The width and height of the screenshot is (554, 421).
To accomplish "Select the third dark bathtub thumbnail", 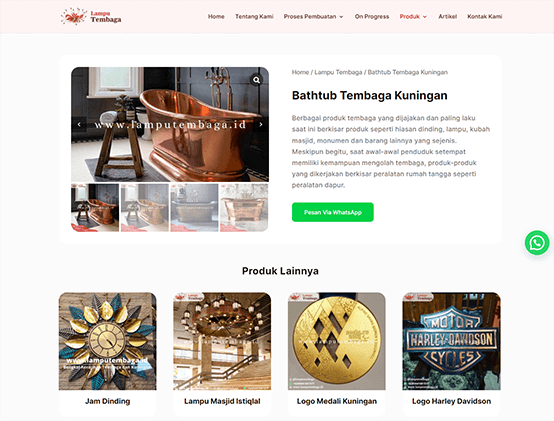I will click(194, 208).
